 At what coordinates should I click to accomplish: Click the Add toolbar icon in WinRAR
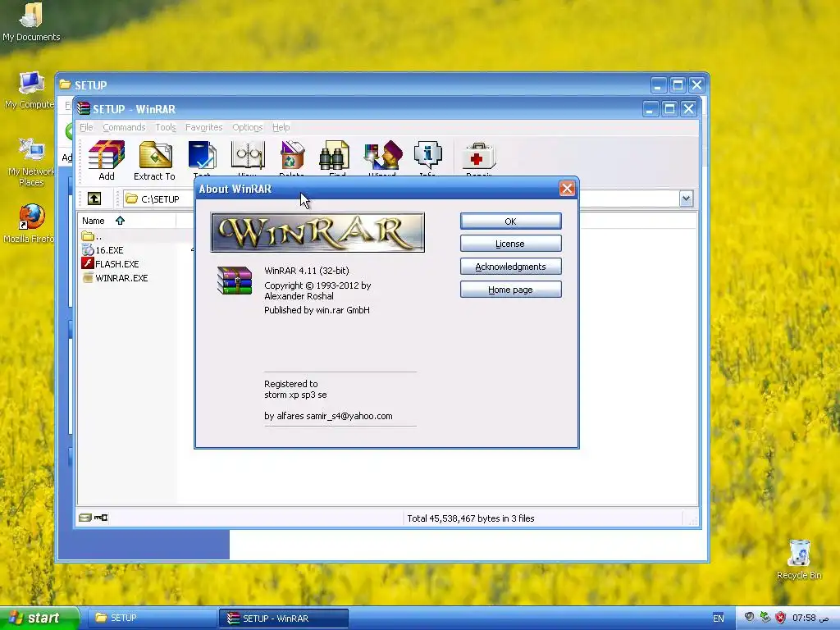[106, 160]
